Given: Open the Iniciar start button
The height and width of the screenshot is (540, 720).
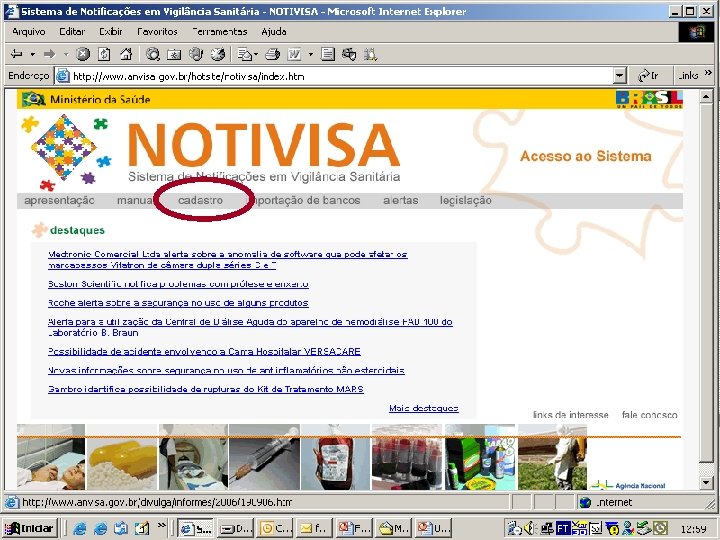Looking at the screenshot, I should [x=29, y=529].
